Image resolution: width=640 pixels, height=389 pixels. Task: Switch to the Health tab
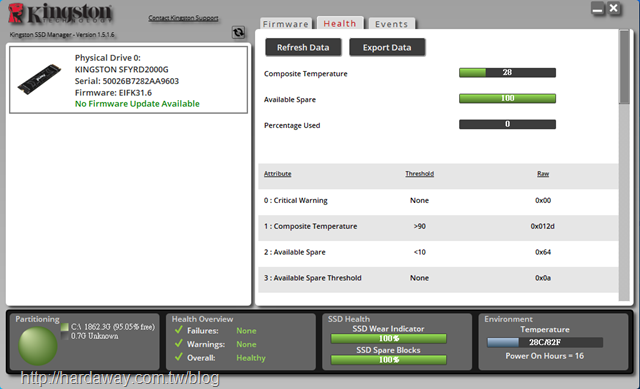(x=340, y=23)
